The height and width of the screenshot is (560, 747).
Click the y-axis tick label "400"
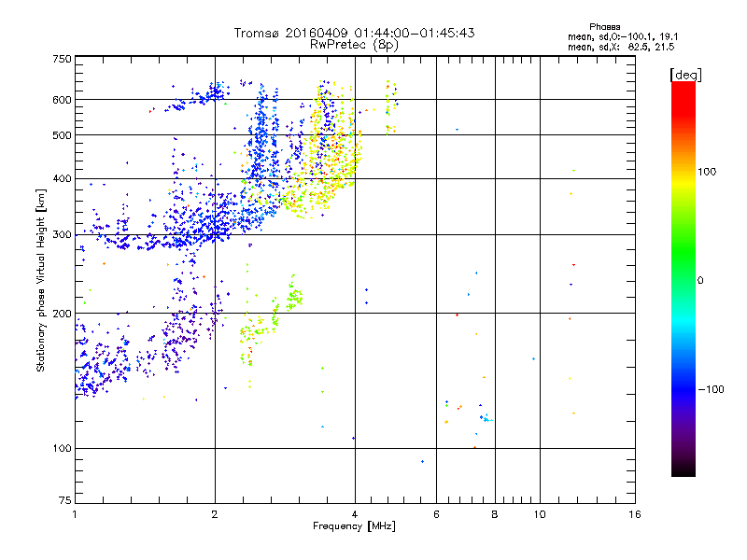pos(62,179)
